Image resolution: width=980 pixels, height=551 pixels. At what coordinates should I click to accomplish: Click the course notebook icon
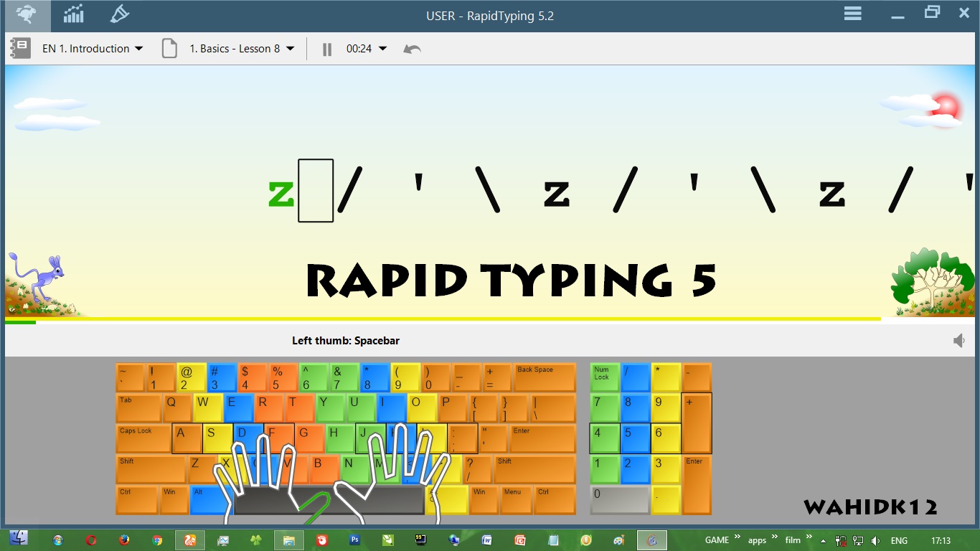coord(21,48)
